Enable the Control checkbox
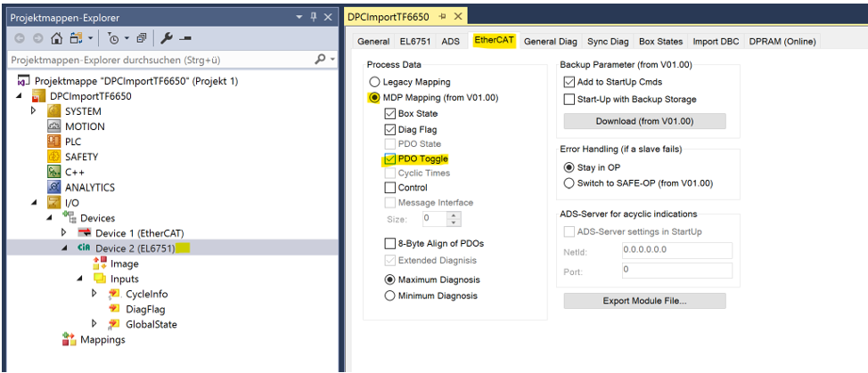 (x=389, y=188)
